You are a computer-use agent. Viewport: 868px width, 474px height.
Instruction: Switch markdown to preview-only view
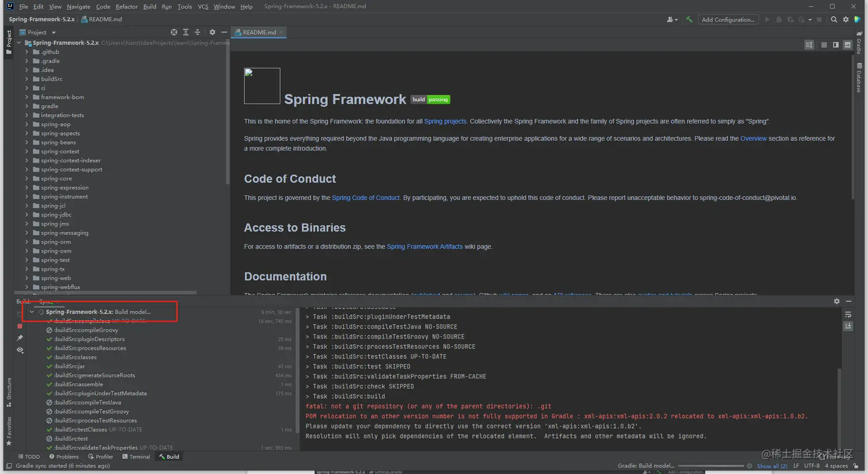[847, 45]
